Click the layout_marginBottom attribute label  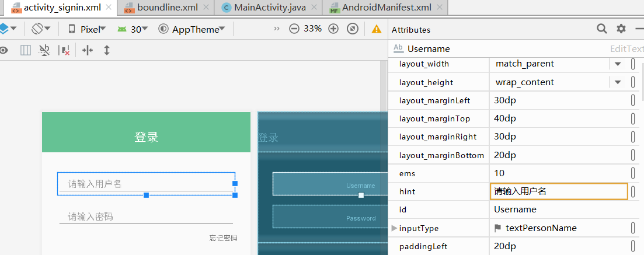(441, 155)
